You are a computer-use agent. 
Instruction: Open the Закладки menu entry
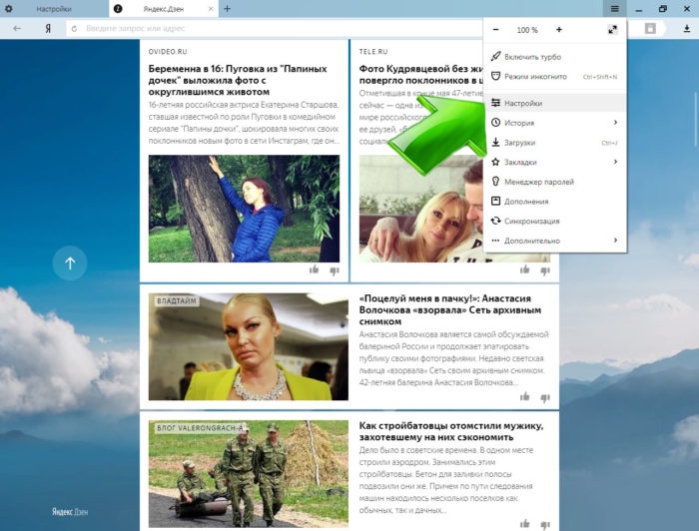point(555,162)
